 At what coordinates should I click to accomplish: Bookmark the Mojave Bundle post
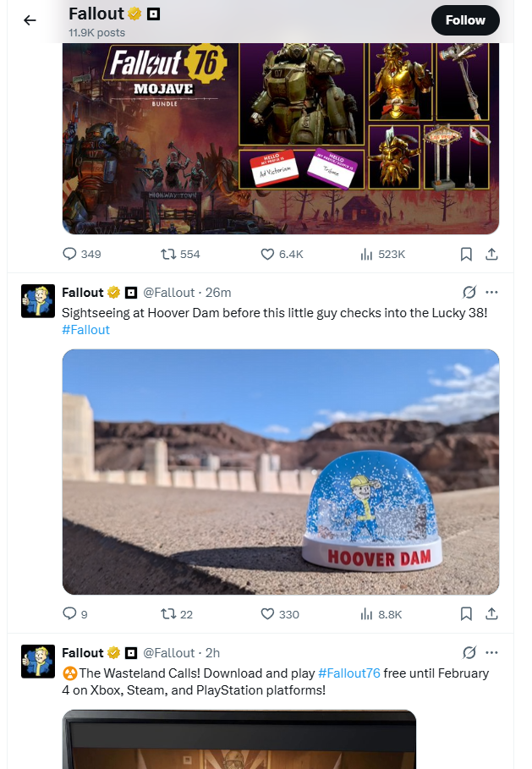point(466,254)
